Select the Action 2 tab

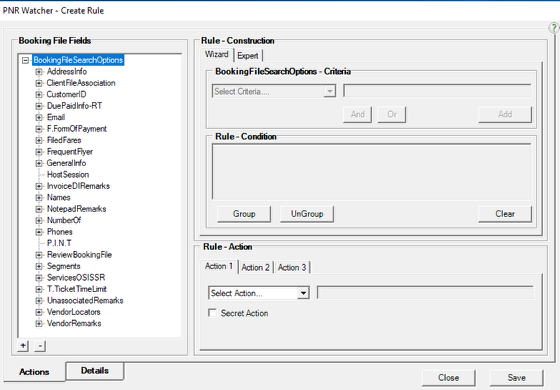255,268
